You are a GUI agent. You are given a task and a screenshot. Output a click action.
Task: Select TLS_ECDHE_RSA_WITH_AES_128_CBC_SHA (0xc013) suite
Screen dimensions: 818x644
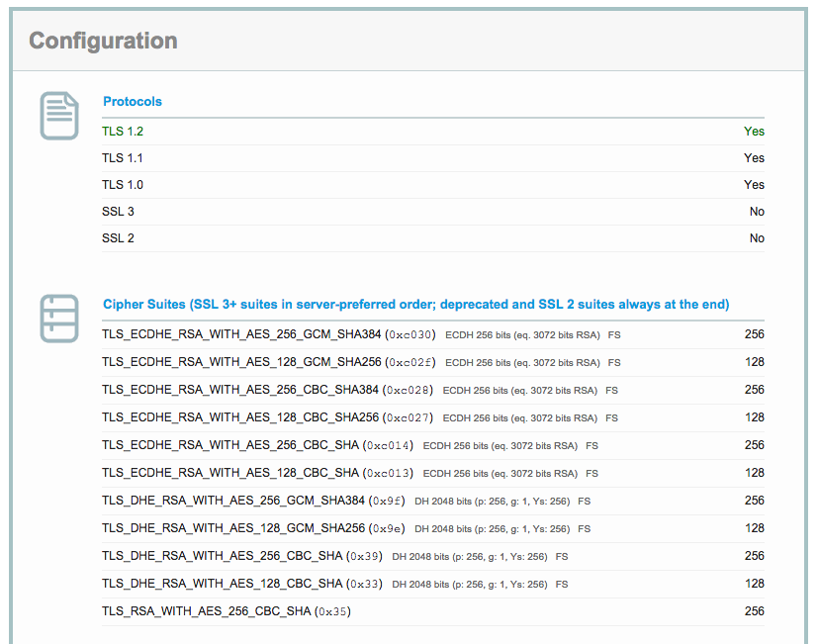(x=258, y=473)
